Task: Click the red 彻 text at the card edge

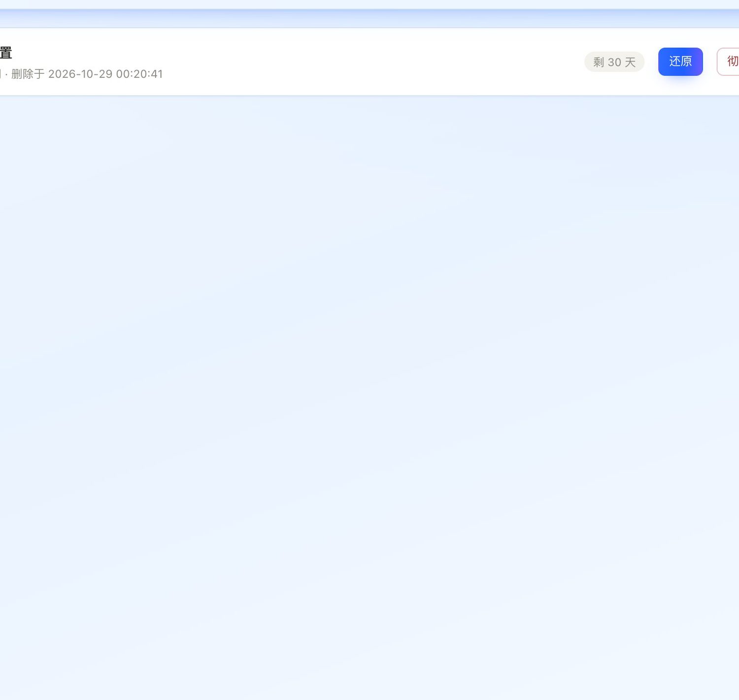Action: [x=733, y=61]
